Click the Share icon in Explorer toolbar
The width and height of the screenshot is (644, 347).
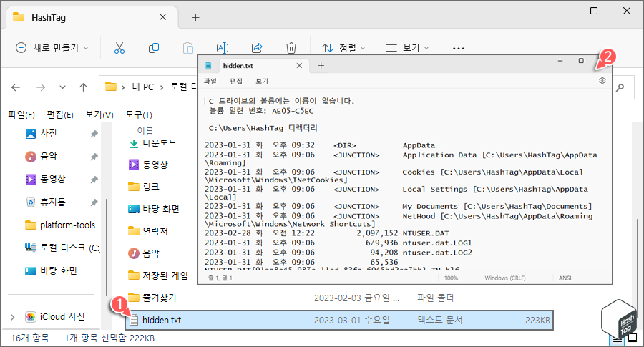[257, 48]
